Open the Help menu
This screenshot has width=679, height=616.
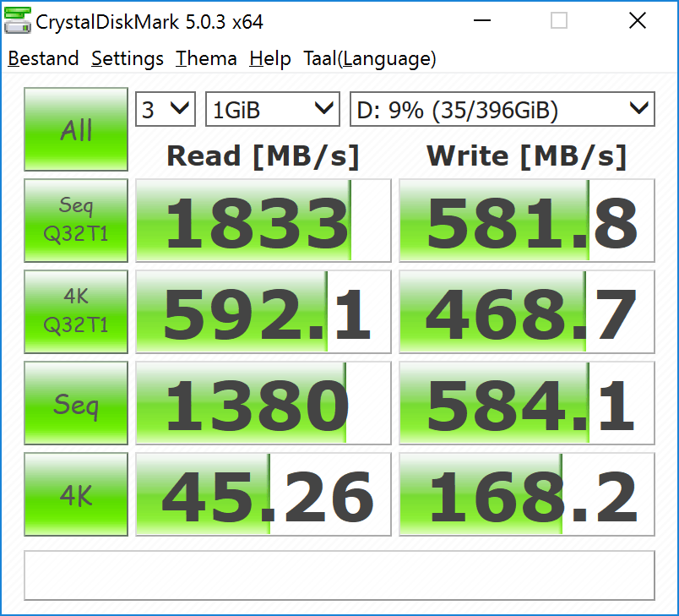coord(269,58)
